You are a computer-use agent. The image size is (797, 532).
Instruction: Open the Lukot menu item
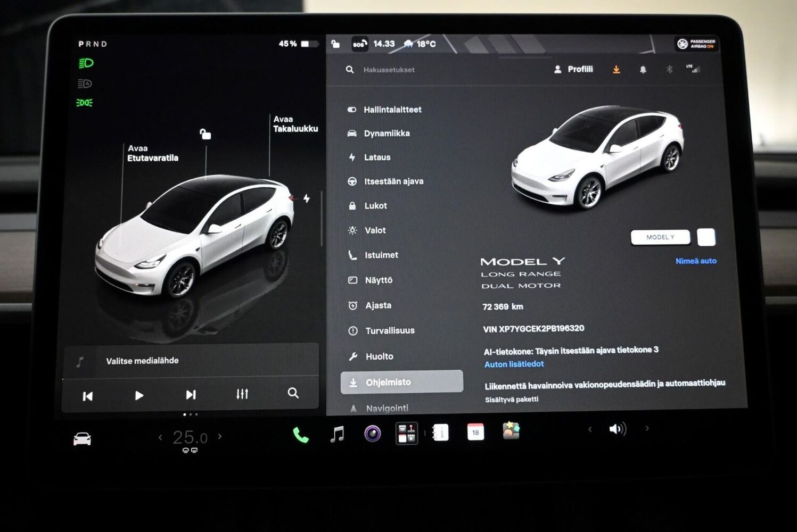[368, 206]
